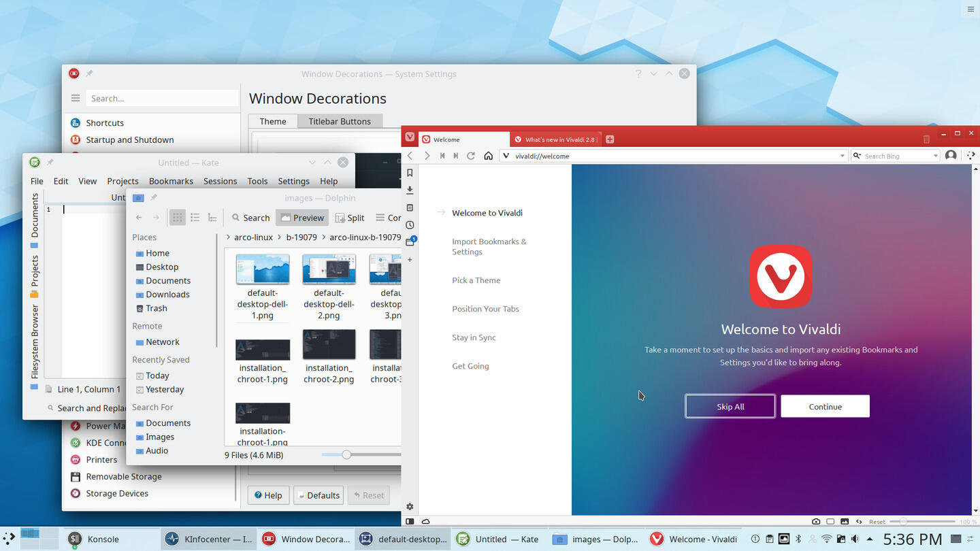Open Vivaldi user profile icon
Viewport: 980px width, 551px height.
point(951,156)
